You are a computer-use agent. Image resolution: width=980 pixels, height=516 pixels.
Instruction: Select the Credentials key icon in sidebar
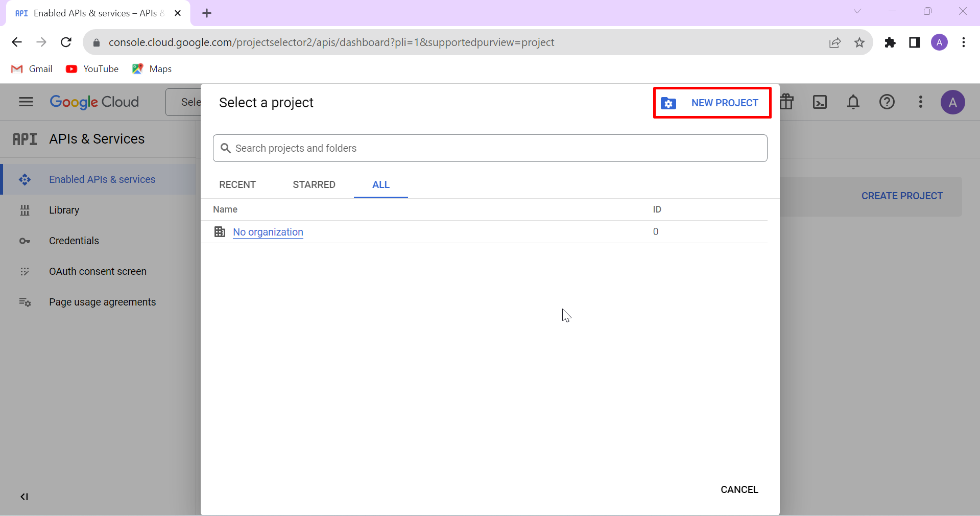pos(25,241)
